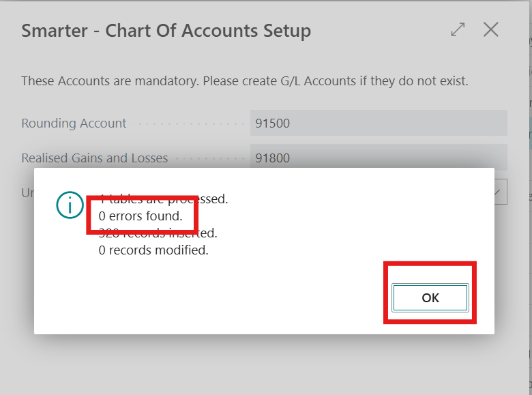This screenshot has width=532, height=395.
Task: Click the 'These Accounts are mandatory' notice text
Action: click(x=245, y=81)
